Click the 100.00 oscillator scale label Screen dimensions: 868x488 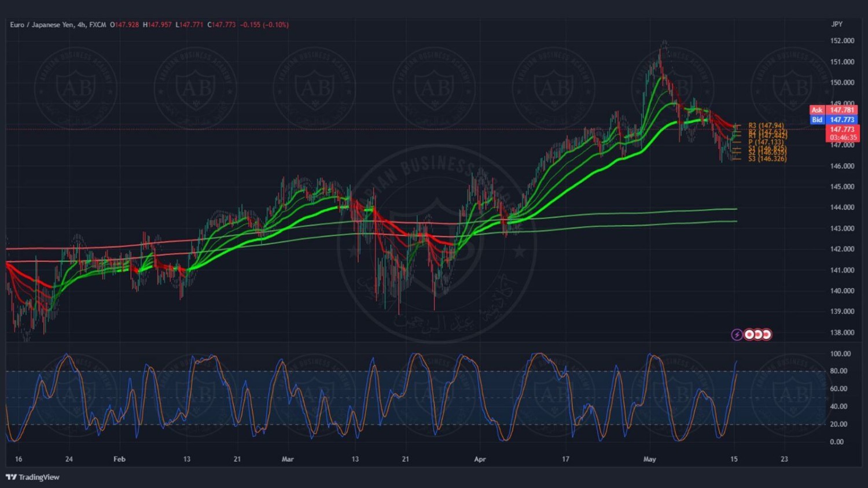point(840,354)
